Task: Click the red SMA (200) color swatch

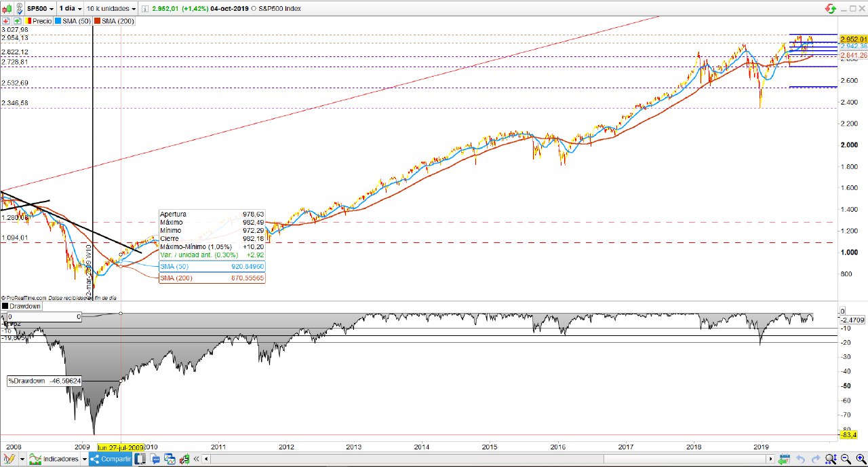Action: coord(97,21)
